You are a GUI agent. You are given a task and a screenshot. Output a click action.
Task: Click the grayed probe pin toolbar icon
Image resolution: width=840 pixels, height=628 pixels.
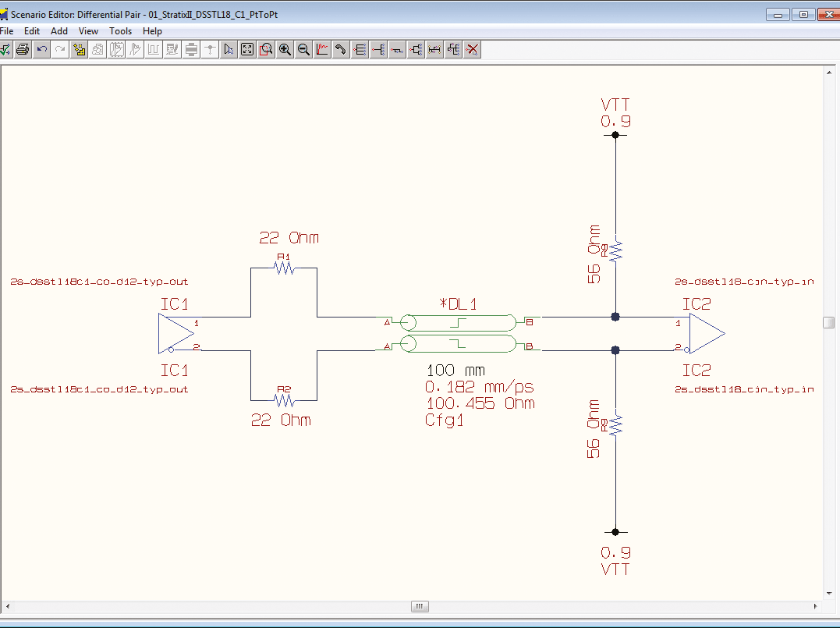point(210,50)
